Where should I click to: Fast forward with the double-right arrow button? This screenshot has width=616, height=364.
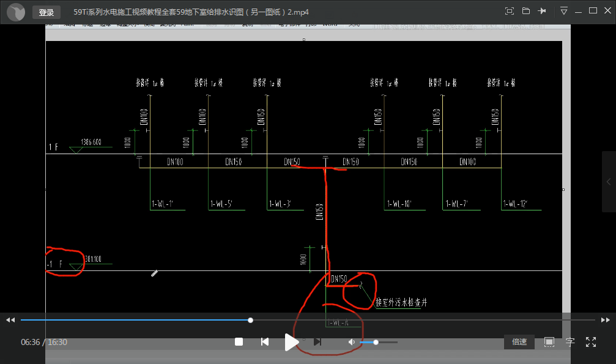click(x=606, y=320)
